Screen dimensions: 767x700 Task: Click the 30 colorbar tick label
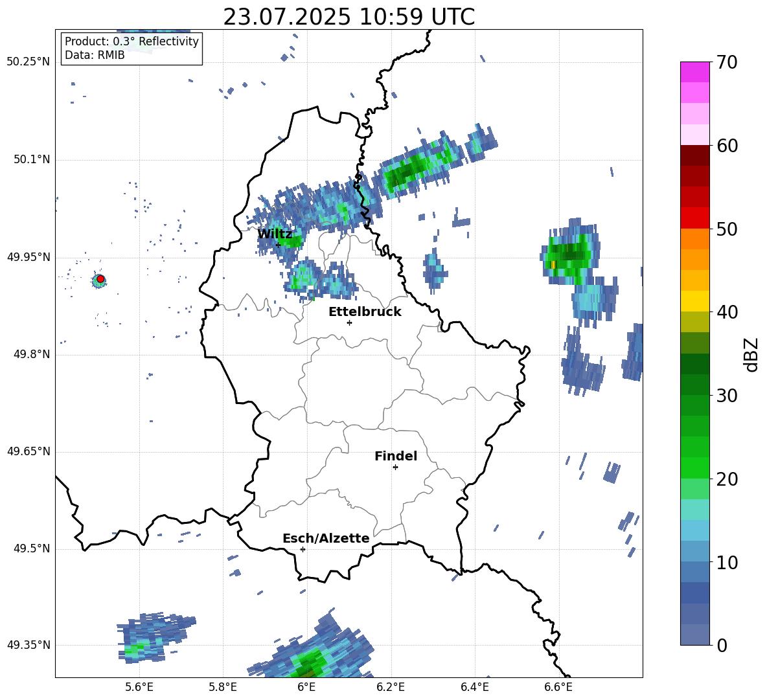point(726,396)
